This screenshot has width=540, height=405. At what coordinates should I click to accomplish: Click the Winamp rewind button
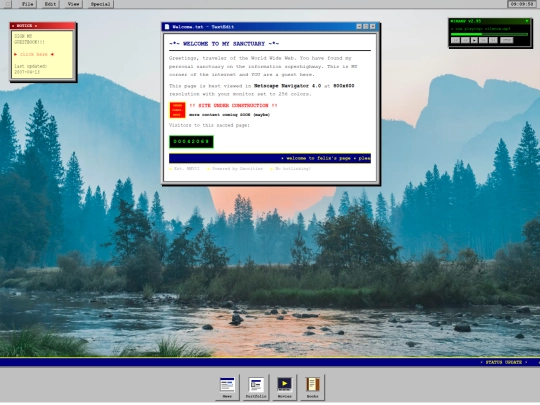pyautogui.click(x=465, y=40)
